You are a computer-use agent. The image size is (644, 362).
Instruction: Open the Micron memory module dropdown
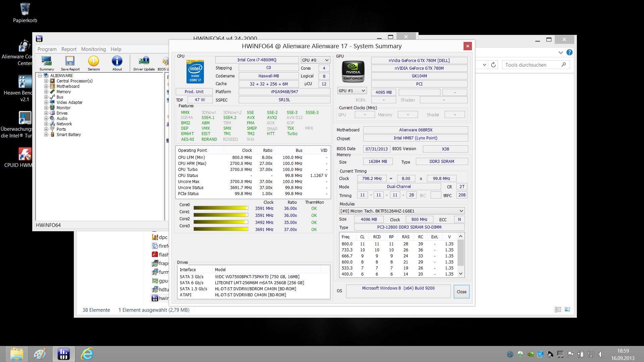401,211
